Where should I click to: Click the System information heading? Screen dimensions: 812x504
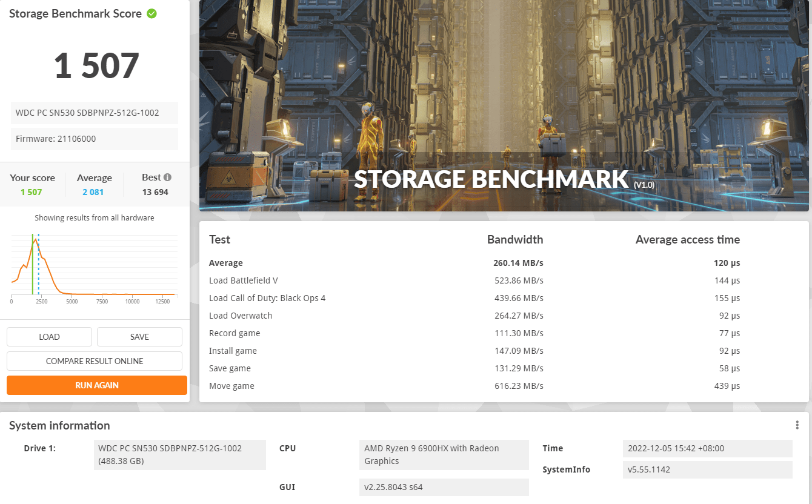click(59, 425)
